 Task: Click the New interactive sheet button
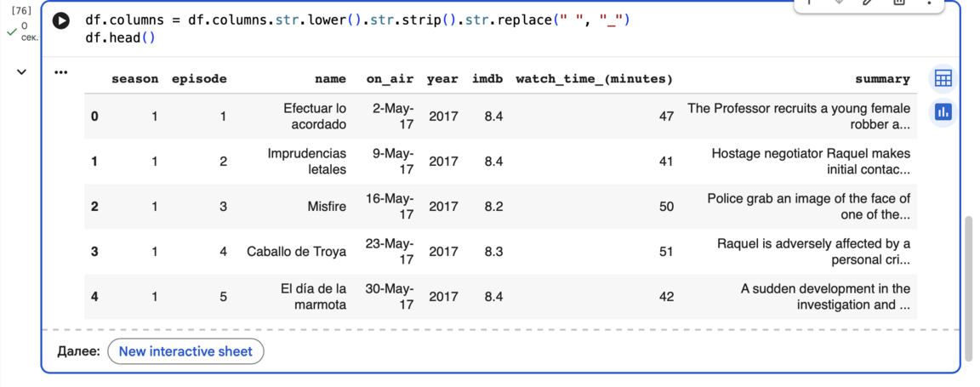click(185, 351)
